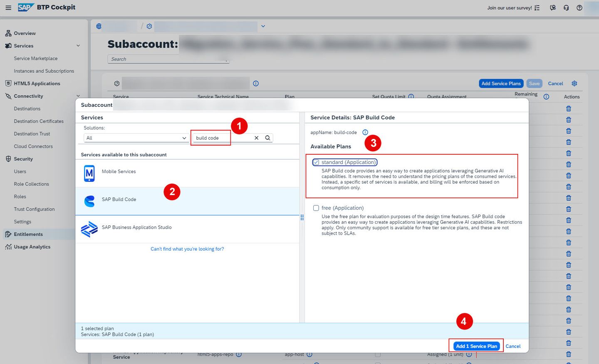Go to Service Marketplace
The width and height of the screenshot is (599, 364).
(36, 59)
